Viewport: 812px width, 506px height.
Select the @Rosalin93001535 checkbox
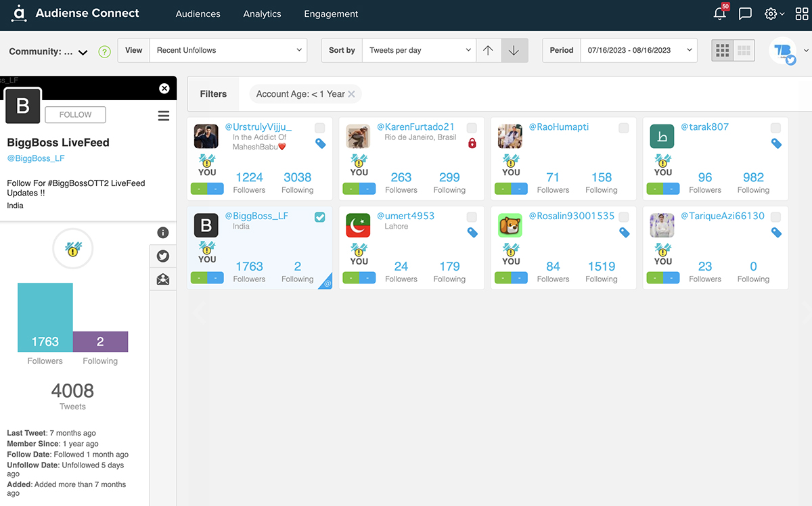click(x=623, y=216)
